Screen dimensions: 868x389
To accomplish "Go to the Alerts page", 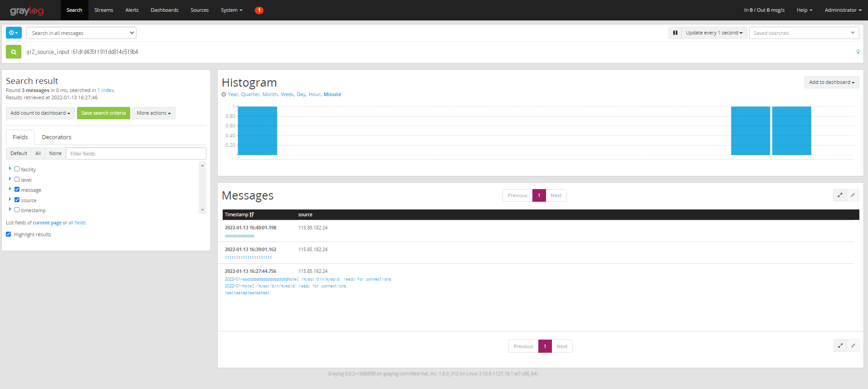I will coord(132,10).
